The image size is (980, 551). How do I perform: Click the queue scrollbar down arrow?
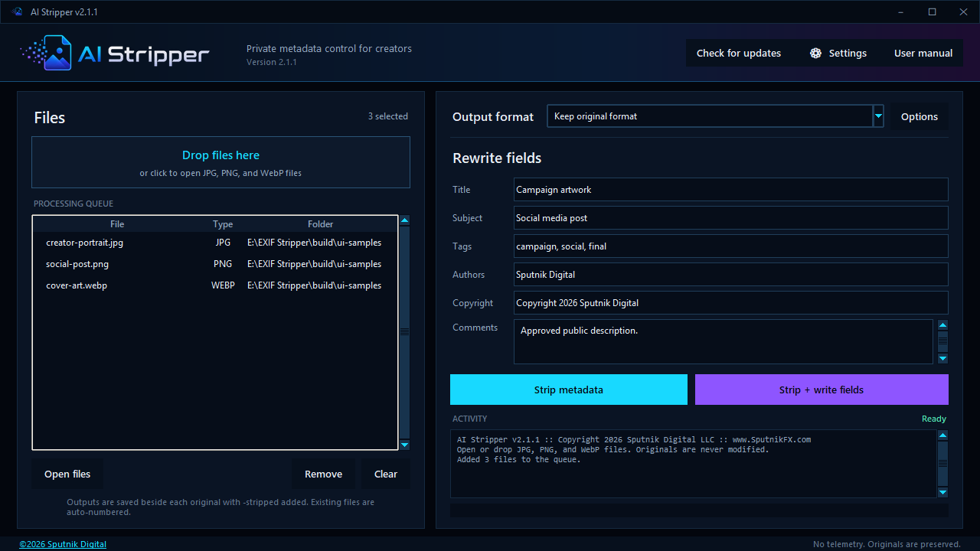[x=405, y=445]
